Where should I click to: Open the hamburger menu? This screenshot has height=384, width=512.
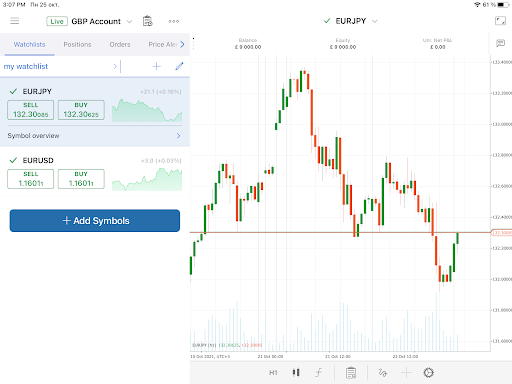coord(15,21)
